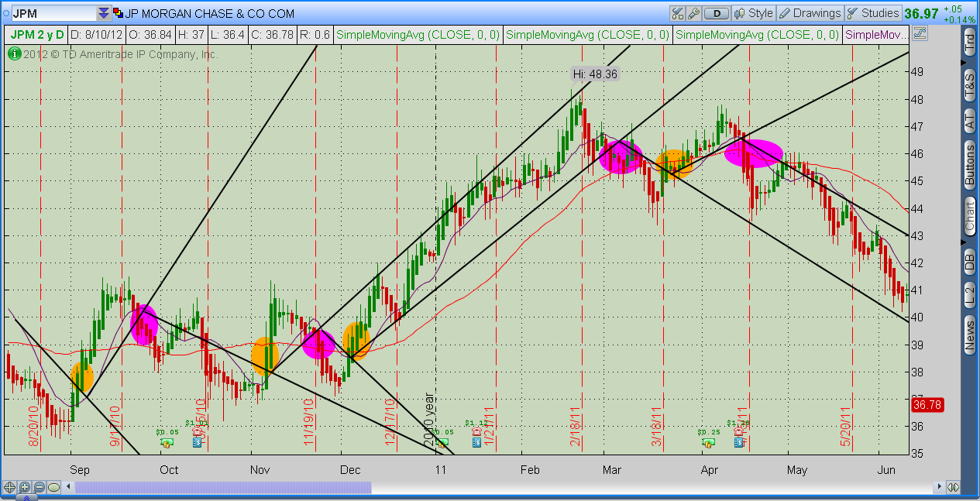Click the oval reset zoom icon
The image size is (980, 501).
[x=53, y=487]
